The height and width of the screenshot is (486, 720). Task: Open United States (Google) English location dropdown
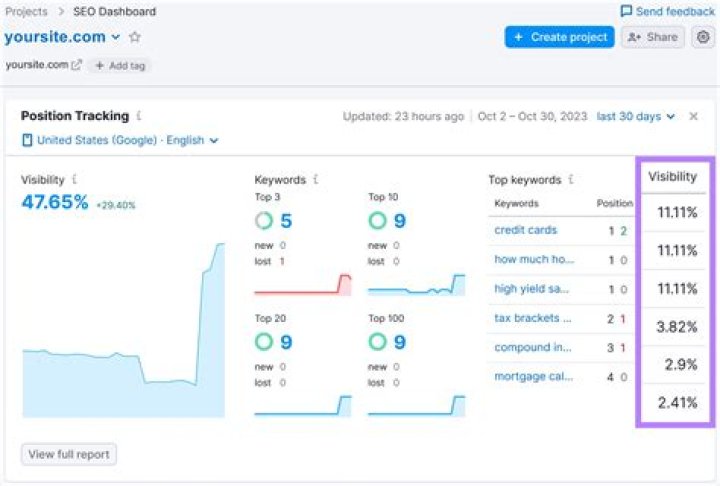[120, 141]
